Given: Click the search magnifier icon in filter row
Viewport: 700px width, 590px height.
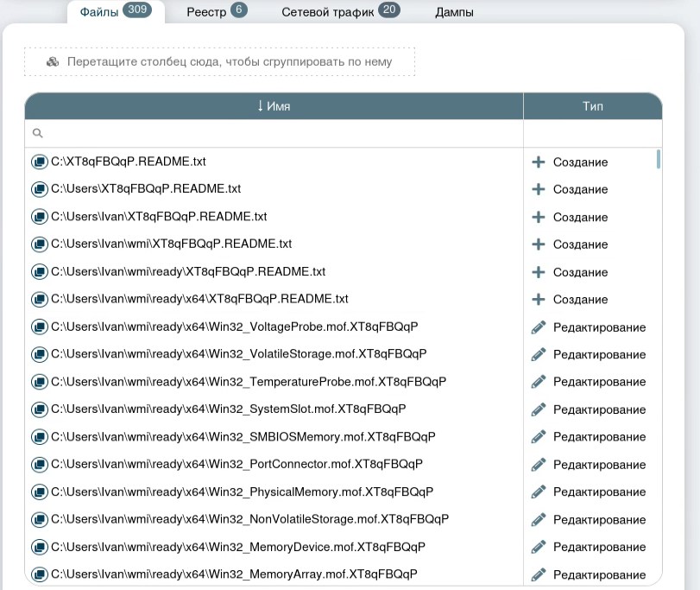Looking at the screenshot, I should 38,134.
